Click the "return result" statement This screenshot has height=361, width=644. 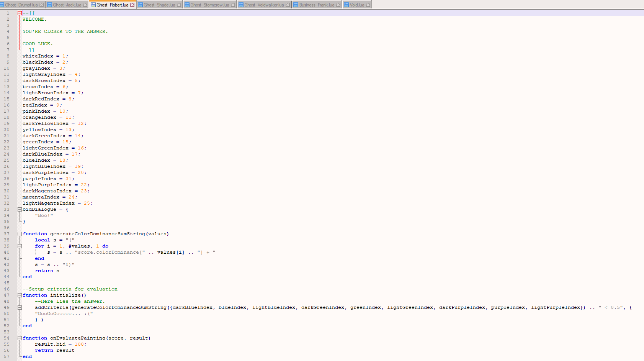[x=55, y=350]
